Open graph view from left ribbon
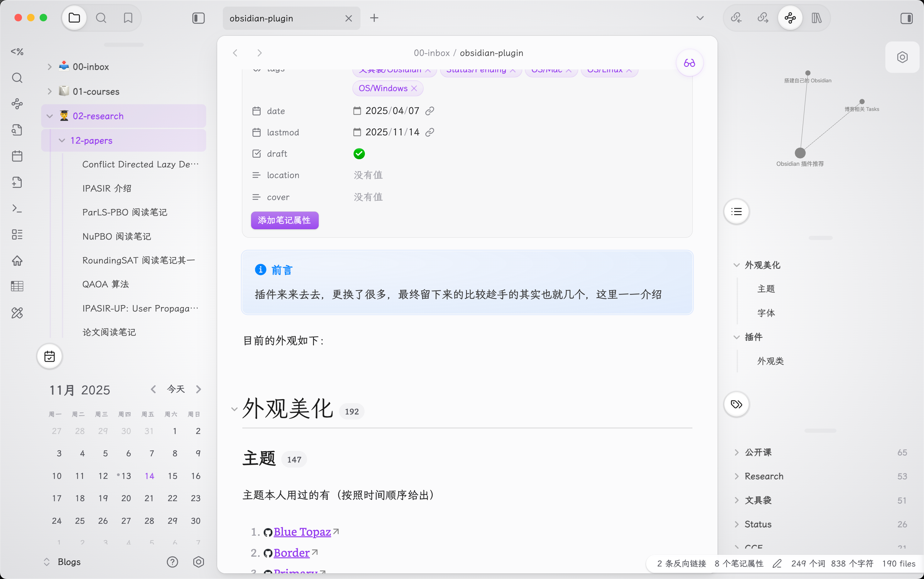The image size is (924, 579). 17,104
